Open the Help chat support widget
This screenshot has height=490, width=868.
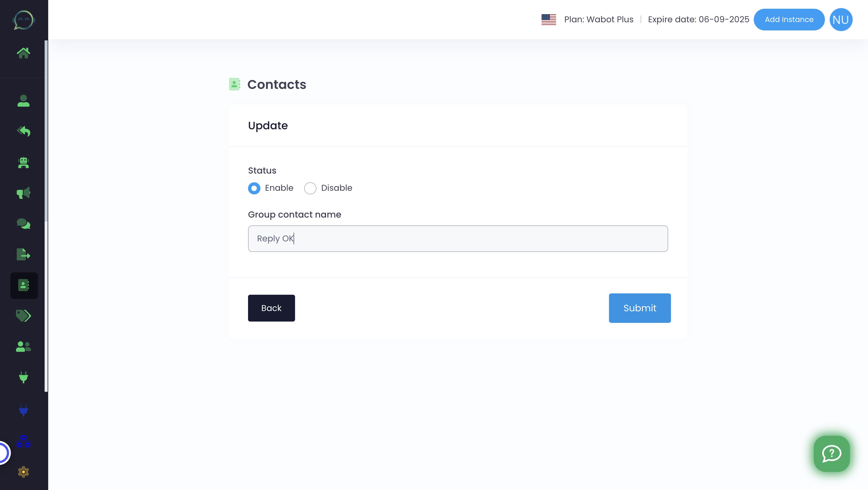832,453
